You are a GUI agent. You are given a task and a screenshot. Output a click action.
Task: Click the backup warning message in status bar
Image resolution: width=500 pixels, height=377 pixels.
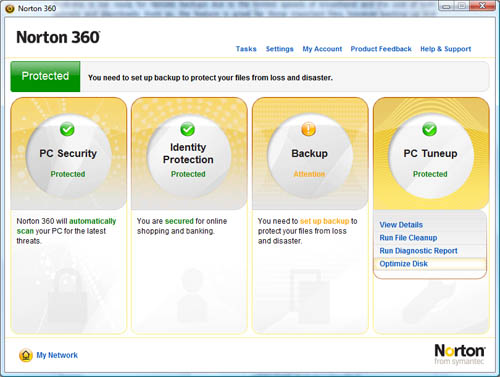click(210, 78)
